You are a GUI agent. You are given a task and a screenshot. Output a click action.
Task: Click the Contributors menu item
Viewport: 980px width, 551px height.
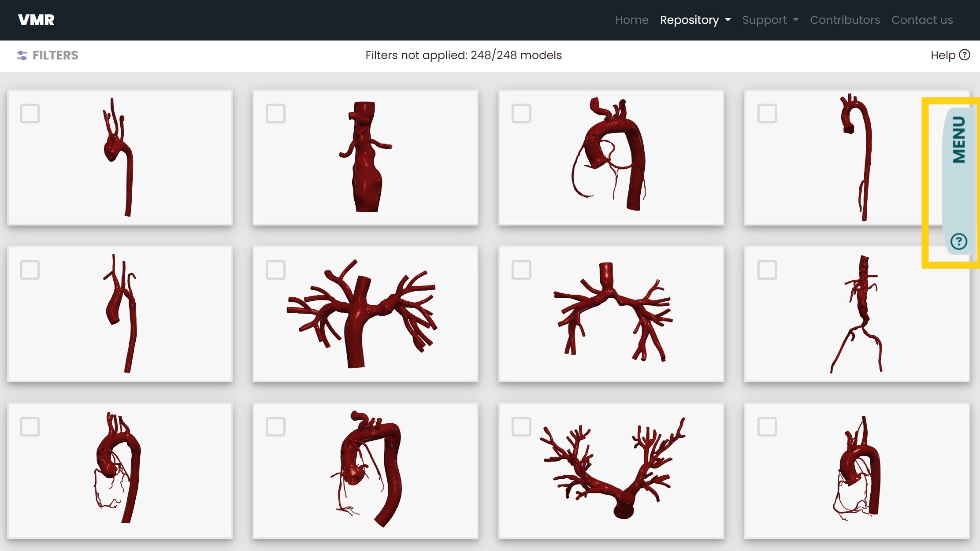click(845, 20)
